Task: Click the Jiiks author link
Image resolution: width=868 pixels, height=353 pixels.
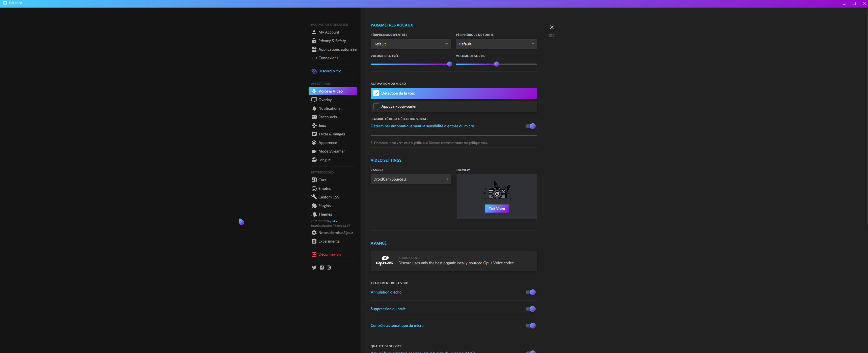Action: coord(334,221)
